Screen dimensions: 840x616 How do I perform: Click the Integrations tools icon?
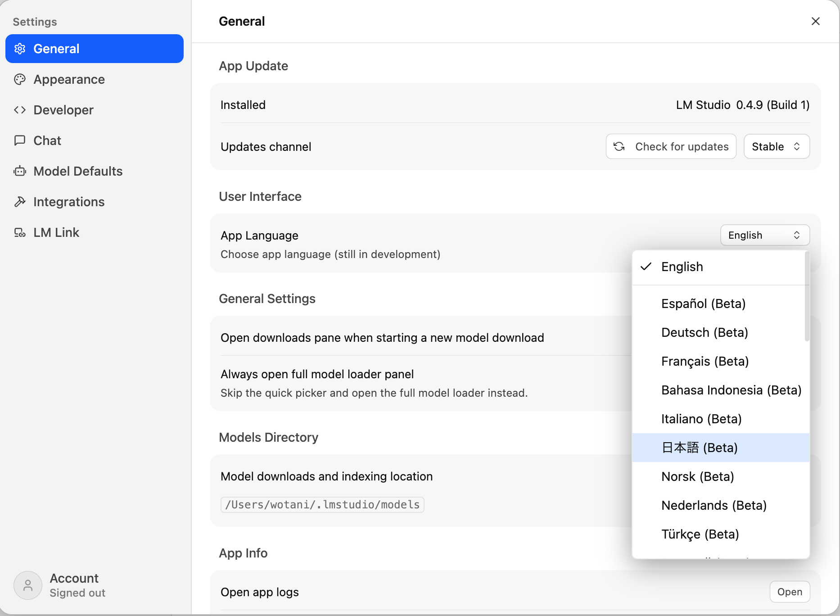[x=20, y=202]
